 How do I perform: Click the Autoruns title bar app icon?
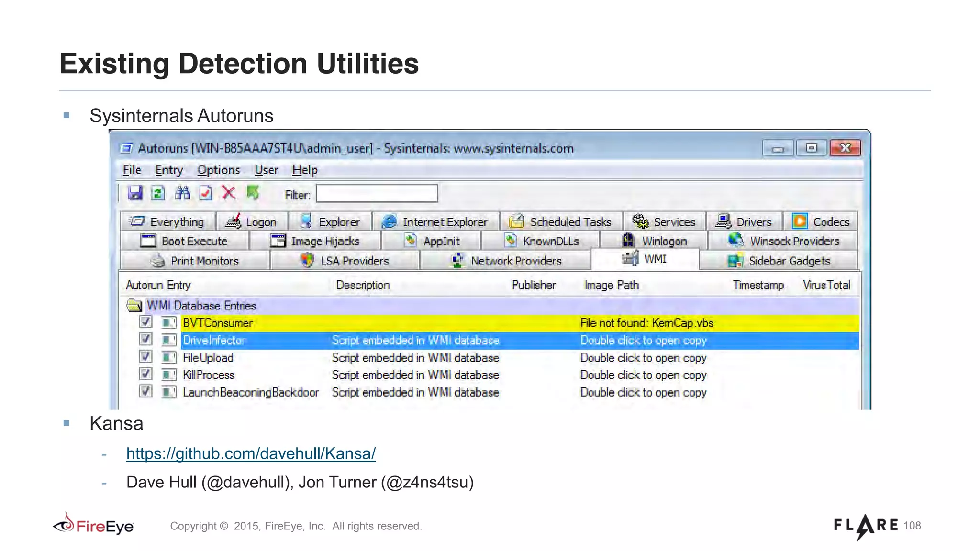(x=126, y=148)
